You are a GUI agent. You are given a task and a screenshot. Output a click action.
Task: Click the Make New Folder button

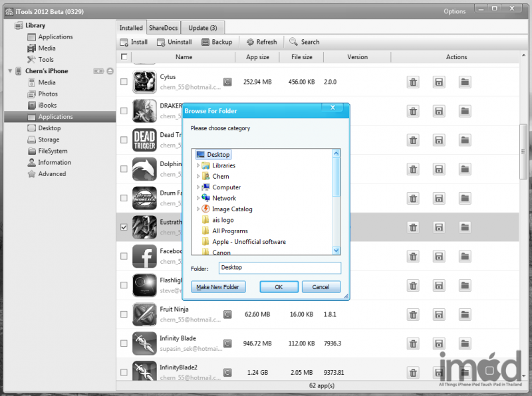[219, 287]
